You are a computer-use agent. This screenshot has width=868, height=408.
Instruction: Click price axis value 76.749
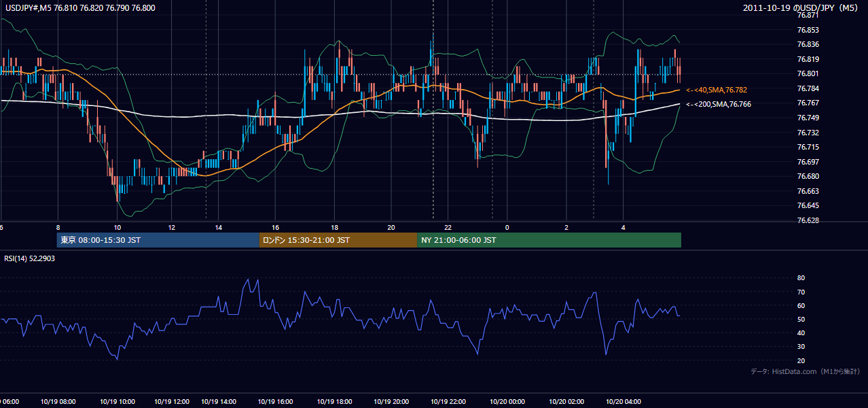[x=808, y=118]
